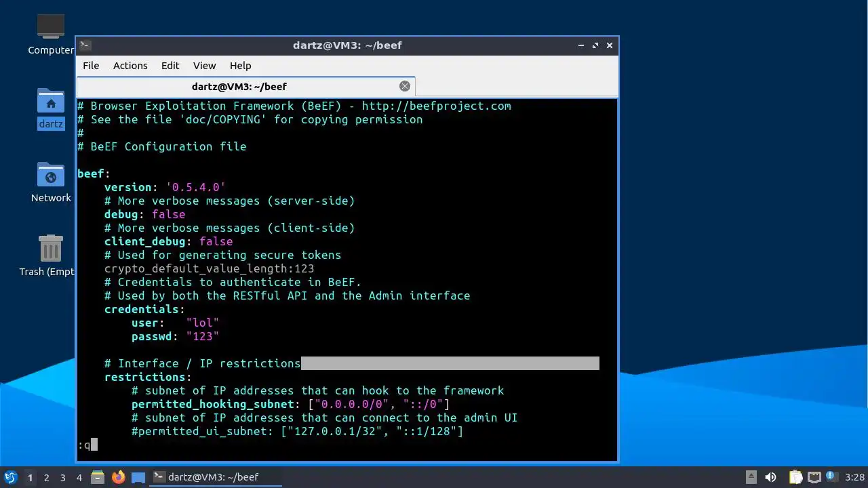The height and width of the screenshot is (488, 868).
Task: Open the dartz home folder icon
Action: pos(51,108)
